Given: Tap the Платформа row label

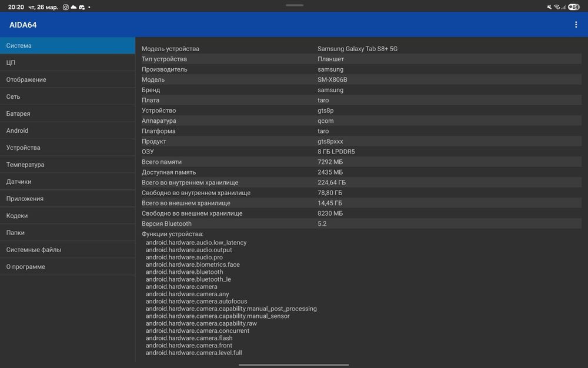Looking at the screenshot, I should click(158, 131).
